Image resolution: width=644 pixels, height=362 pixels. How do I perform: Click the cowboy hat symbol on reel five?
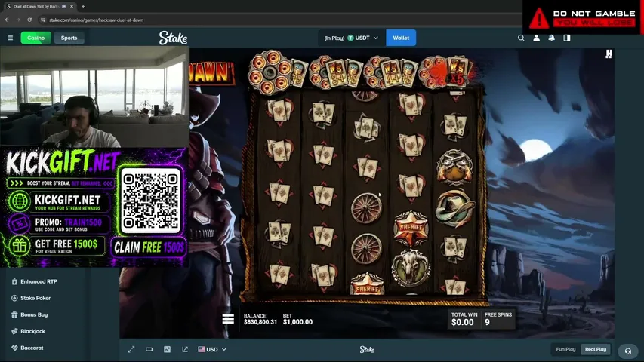tap(454, 210)
